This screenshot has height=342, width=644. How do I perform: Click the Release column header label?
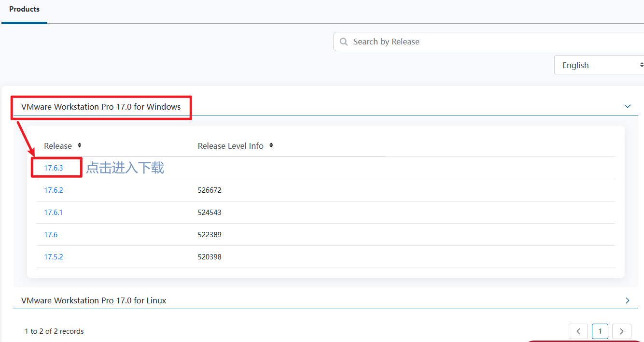[x=58, y=146]
